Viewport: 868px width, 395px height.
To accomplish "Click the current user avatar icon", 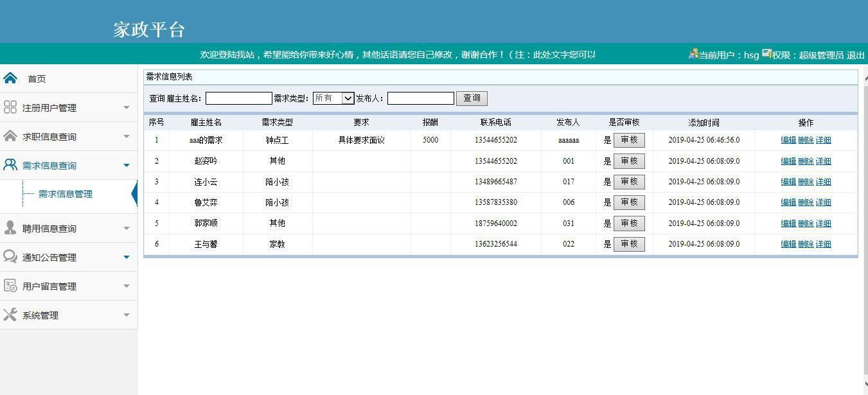I will tap(693, 54).
